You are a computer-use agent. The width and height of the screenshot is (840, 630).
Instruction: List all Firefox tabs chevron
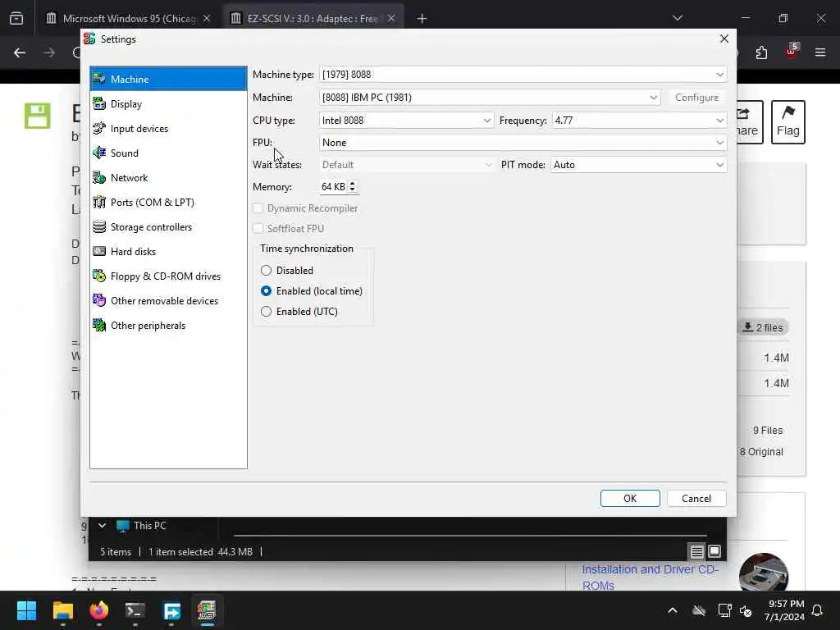click(x=678, y=18)
